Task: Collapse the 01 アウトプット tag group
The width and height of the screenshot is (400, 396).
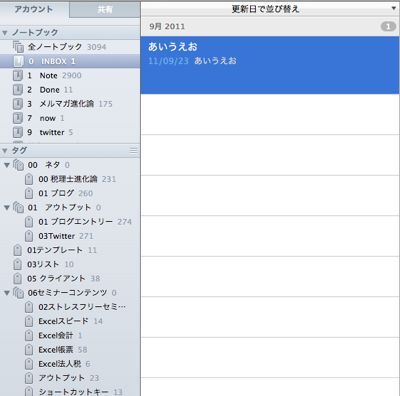Action: (7, 207)
